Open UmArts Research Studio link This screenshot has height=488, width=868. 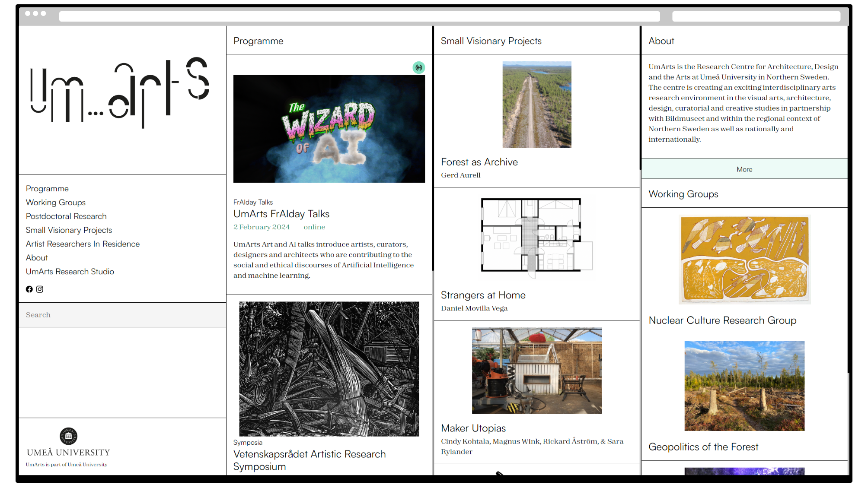coord(70,272)
